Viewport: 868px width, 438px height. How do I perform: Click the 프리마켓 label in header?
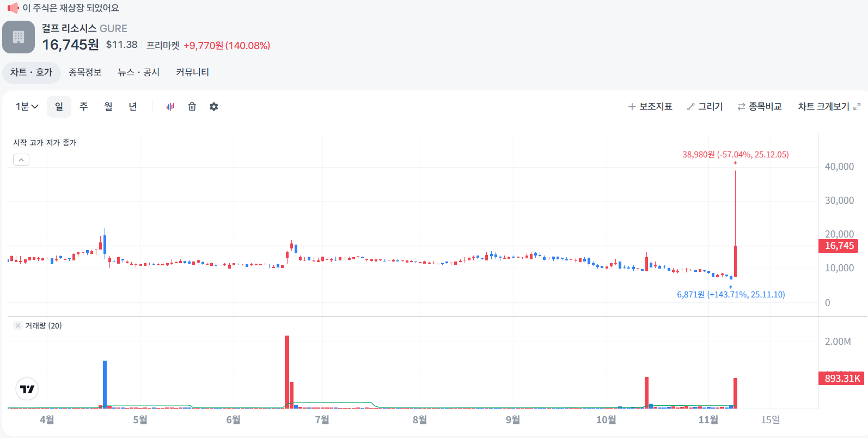[163, 45]
